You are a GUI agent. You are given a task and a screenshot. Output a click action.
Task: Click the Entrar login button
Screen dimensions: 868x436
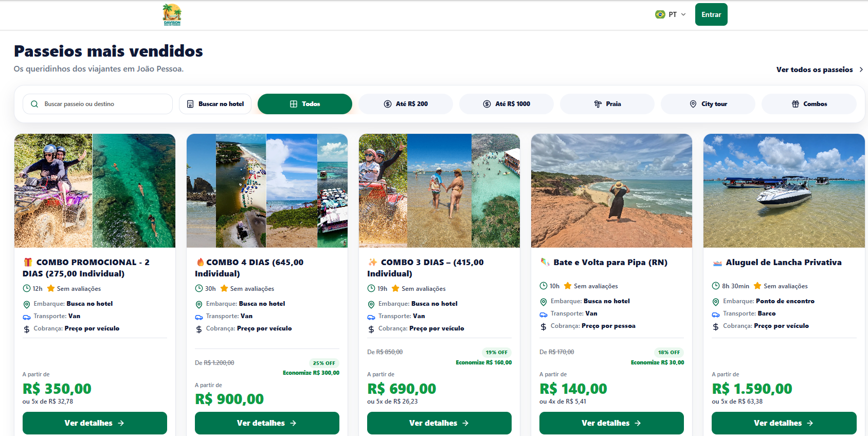(711, 14)
